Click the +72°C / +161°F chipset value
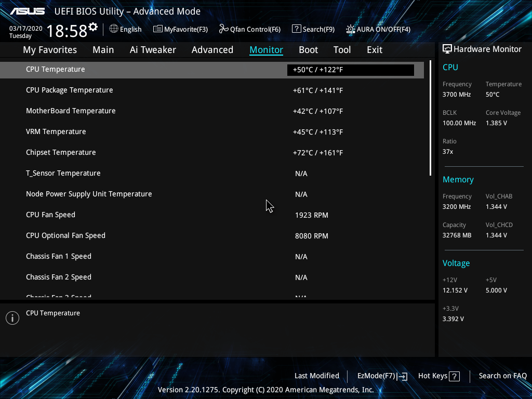532x399 pixels. 318,153
